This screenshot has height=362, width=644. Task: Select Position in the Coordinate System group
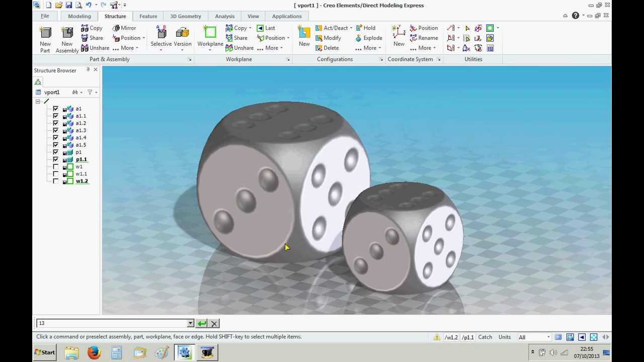click(x=424, y=28)
